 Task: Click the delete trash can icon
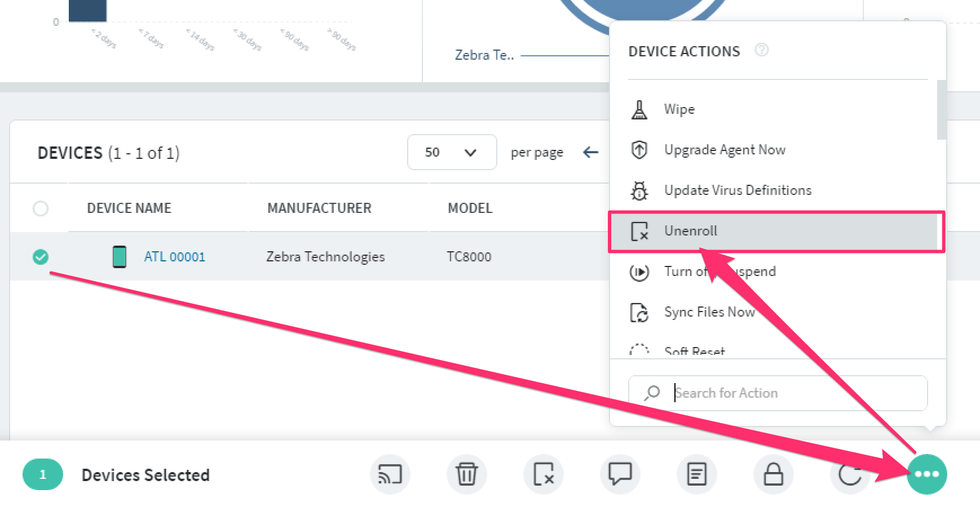pyautogui.click(x=466, y=474)
